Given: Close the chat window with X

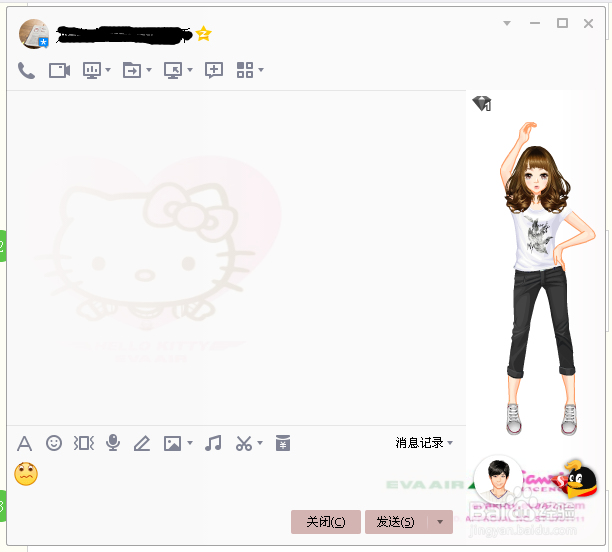Looking at the screenshot, I should point(589,23).
